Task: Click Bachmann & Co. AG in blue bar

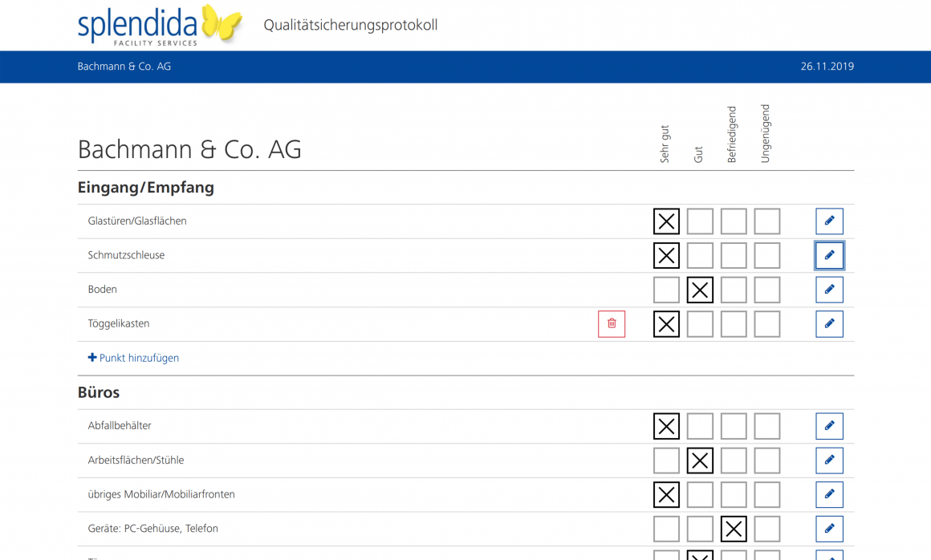Action: click(124, 67)
